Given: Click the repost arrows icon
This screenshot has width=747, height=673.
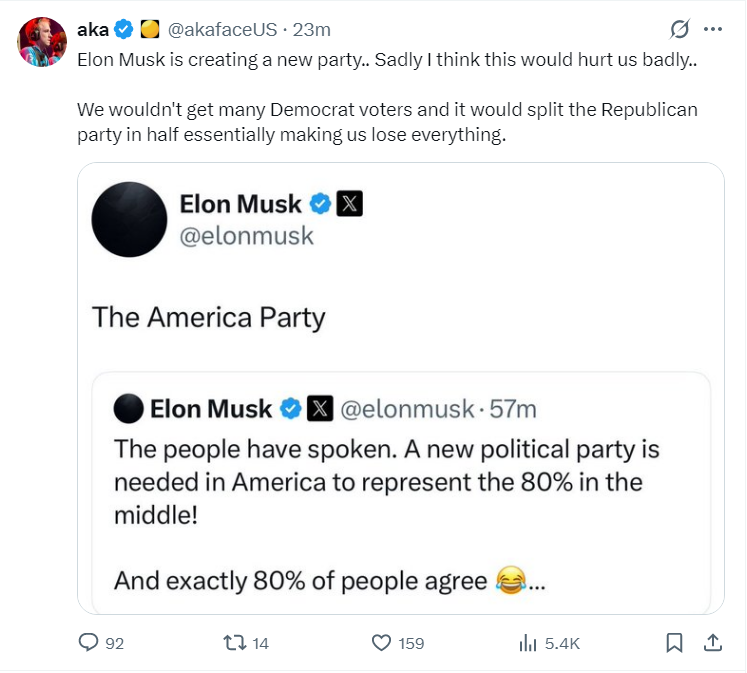Looking at the screenshot, I should 235,643.
